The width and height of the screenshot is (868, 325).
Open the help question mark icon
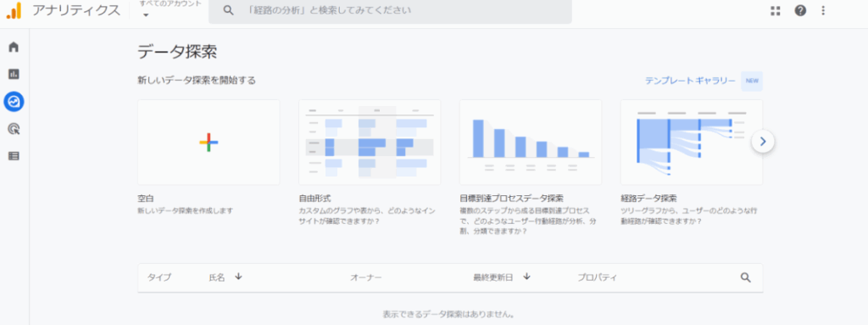[x=800, y=10]
